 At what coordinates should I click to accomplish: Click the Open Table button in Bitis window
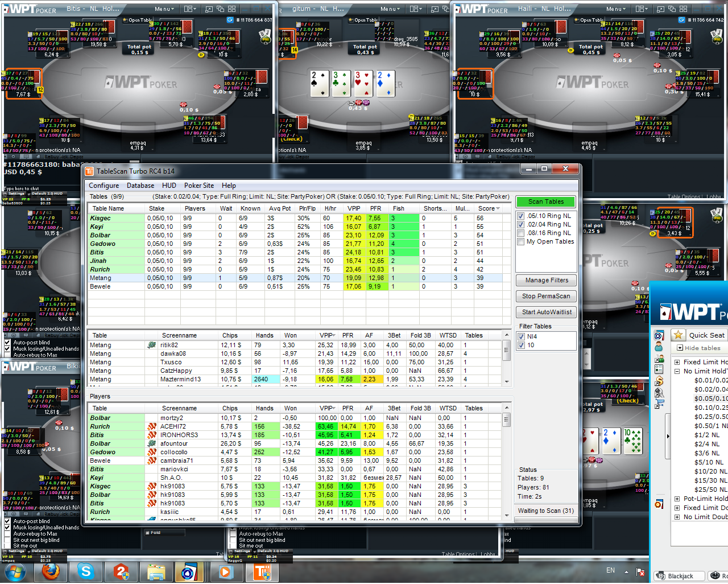[x=138, y=20]
